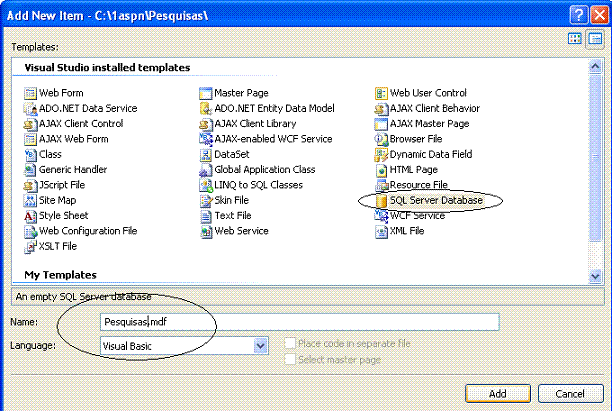Select the AJAX Web Form icon
This screenshot has height=411, width=612.
point(30,139)
